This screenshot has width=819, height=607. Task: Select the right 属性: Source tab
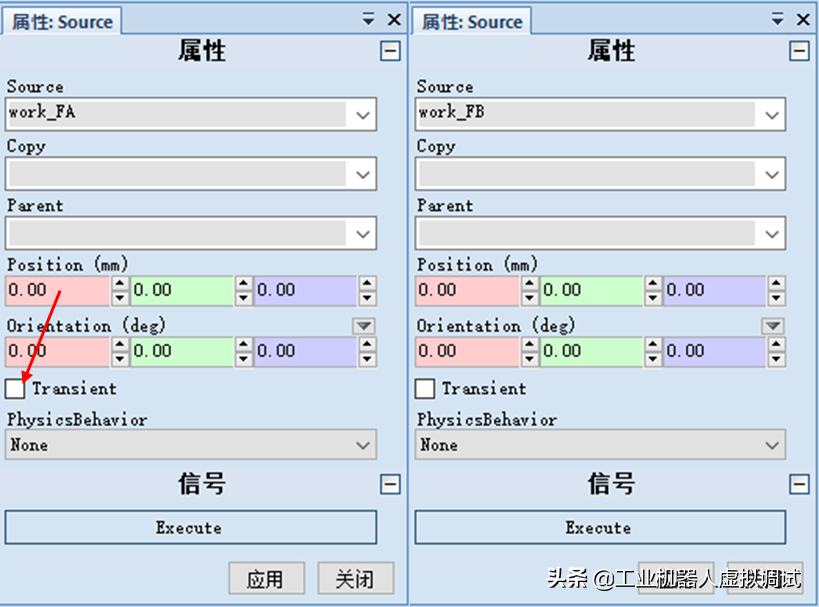click(472, 21)
